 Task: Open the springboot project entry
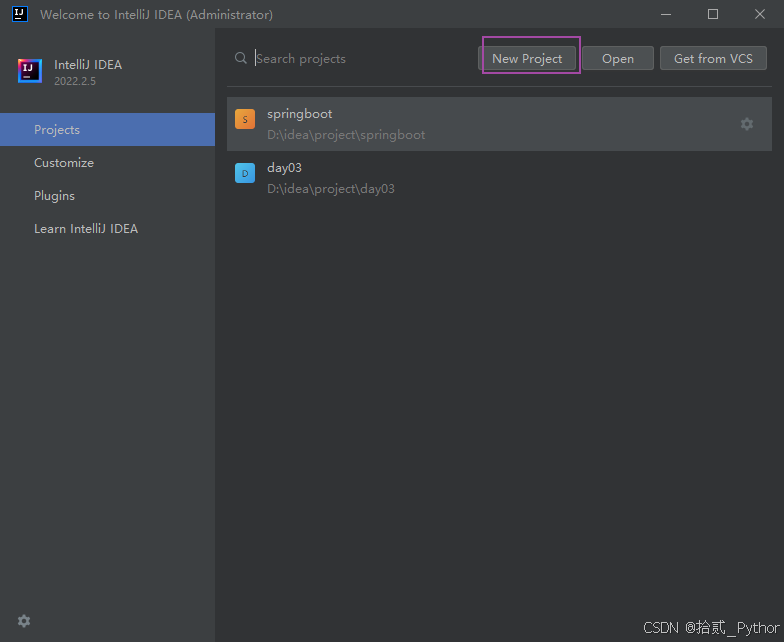(499, 124)
